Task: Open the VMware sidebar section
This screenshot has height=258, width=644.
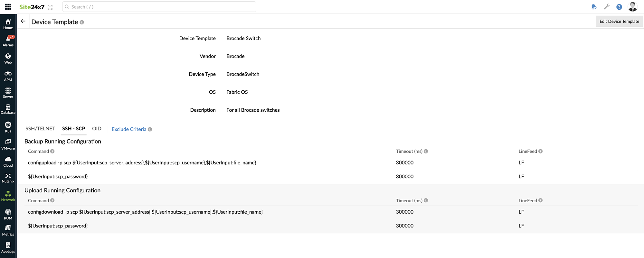Action: [8, 144]
